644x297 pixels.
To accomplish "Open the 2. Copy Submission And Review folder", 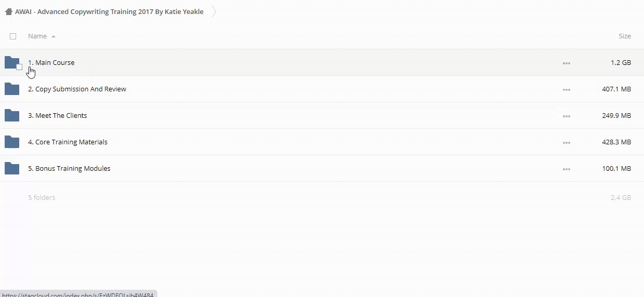I will coord(81,89).
